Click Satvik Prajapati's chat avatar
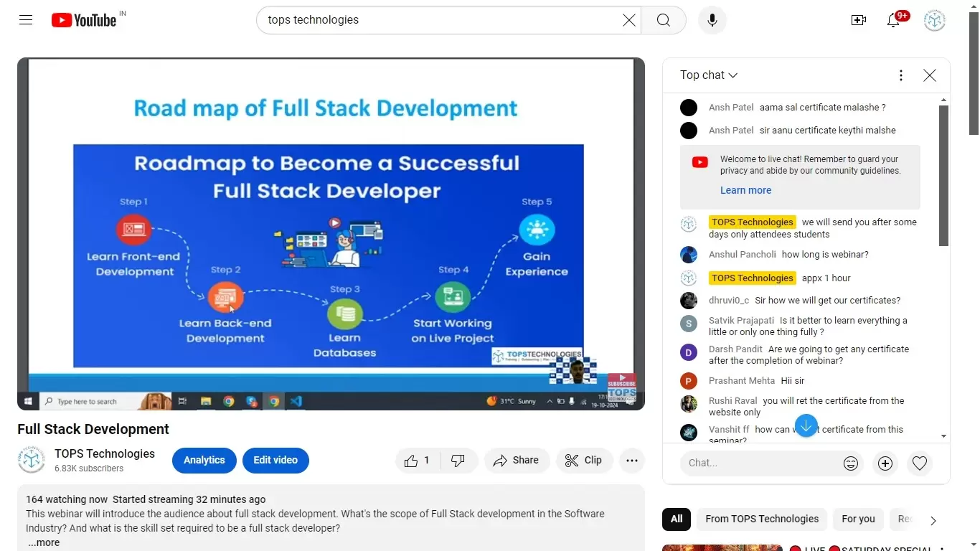The width and height of the screenshot is (980, 551). pos(689,324)
